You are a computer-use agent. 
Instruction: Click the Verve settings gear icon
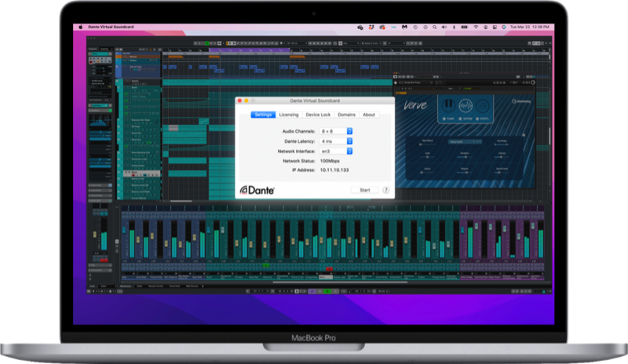(x=524, y=135)
